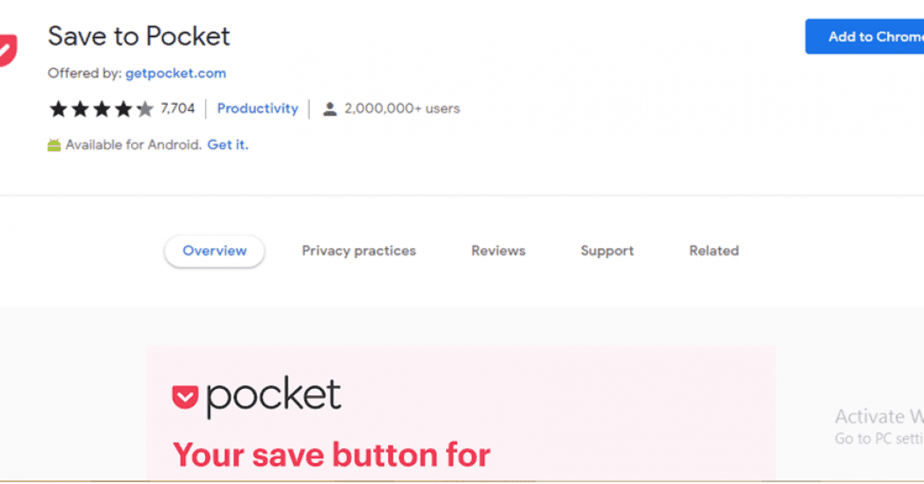924x484 pixels.
Task: Show the Related tab
Action: pos(714,251)
